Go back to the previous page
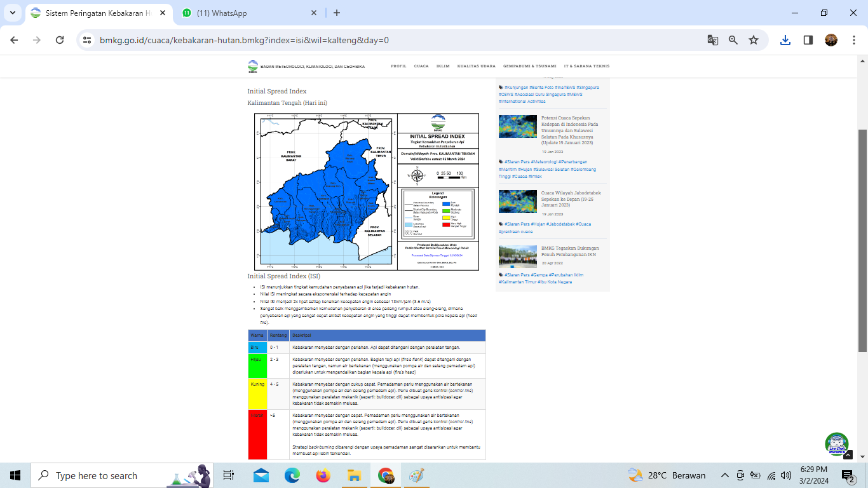868x488 pixels. pyautogui.click(x=14, y=40)
